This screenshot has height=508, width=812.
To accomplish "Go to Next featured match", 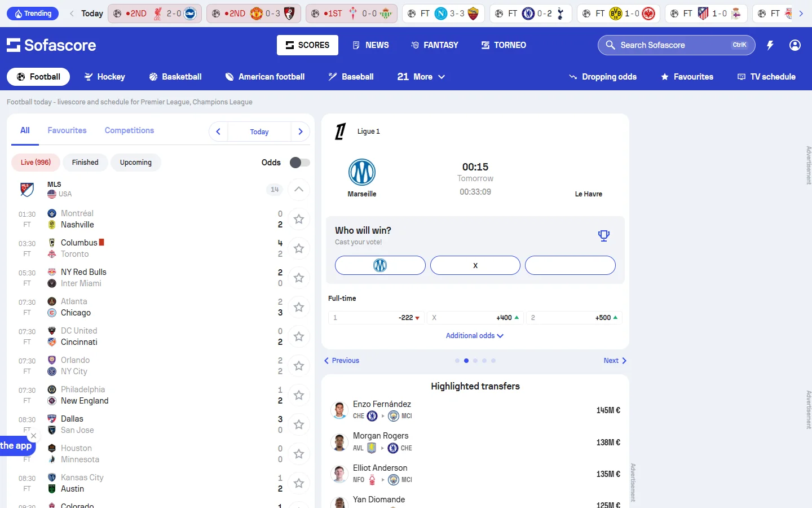I will (x=615, y=361).
